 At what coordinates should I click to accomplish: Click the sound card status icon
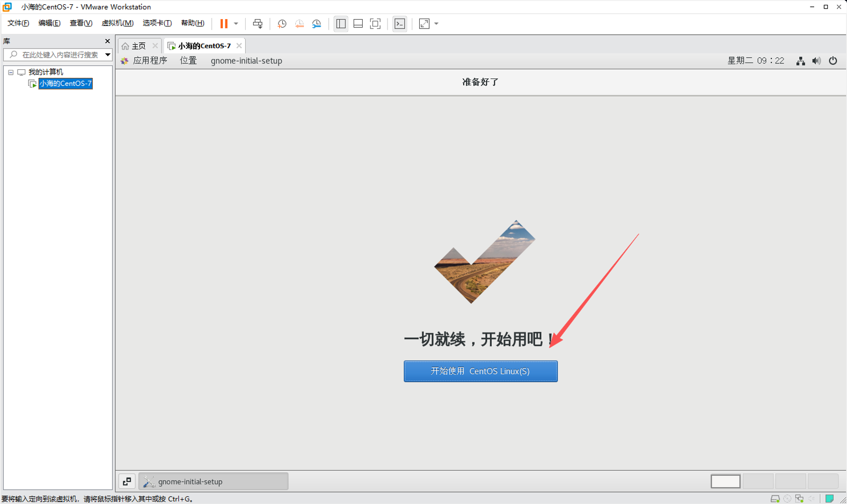click(812, 499)
